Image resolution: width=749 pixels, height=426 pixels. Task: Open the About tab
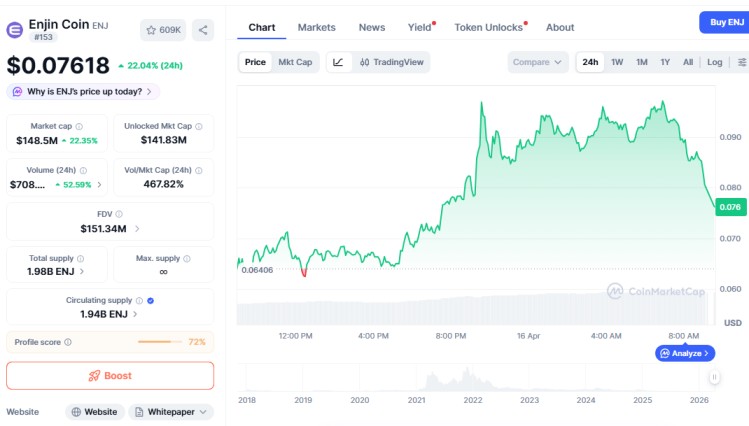(x=560, y=28)
